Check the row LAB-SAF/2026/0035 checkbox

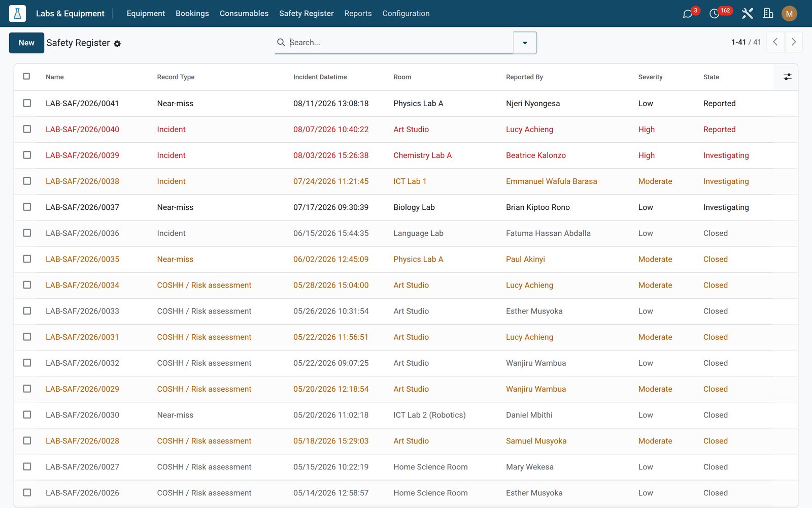click(x=27, y=259)
